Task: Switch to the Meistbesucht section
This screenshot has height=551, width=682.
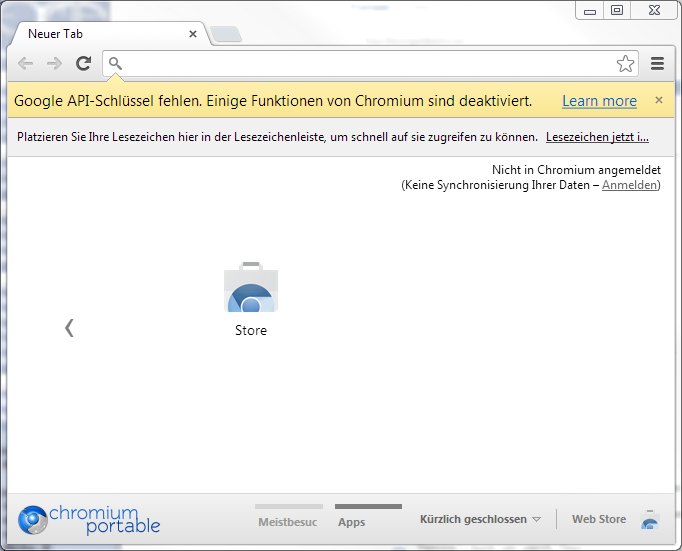Action: pos(288,518)
